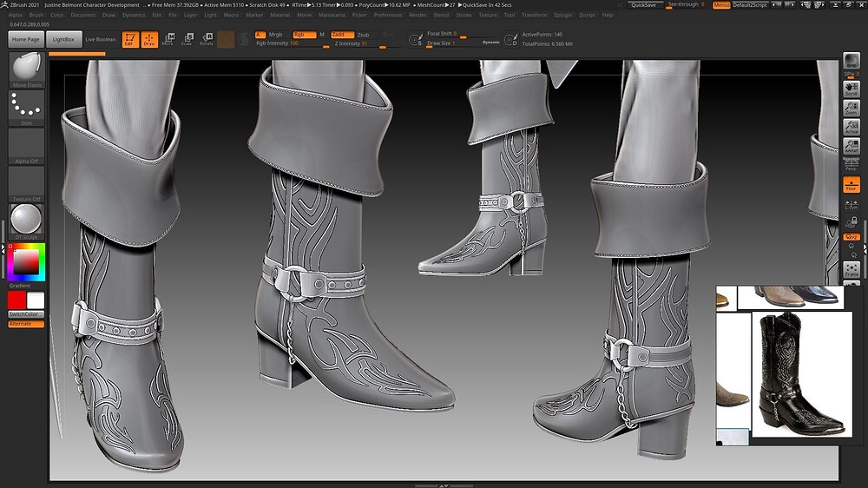Image resolution: width=868 pixels, height=488 pixels.
Task: Toggle Live Boolean mode
Action: click(x=101, y=39)
